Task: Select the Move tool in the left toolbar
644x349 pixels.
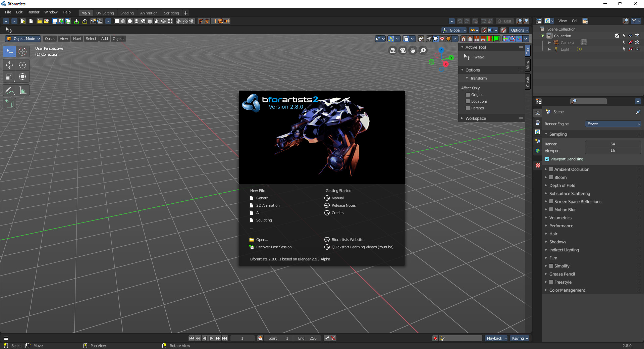Action: pos(9,65)
